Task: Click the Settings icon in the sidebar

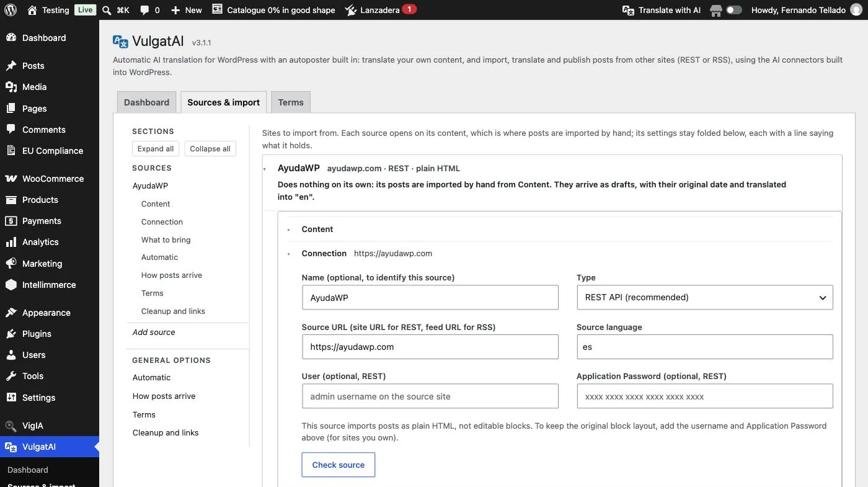Action: (x=11, y=398)
